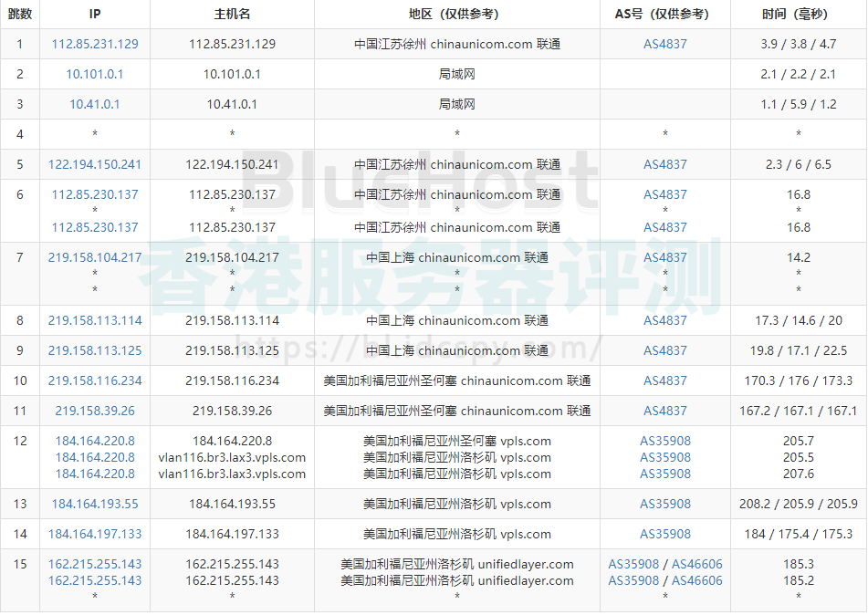
Task: Select the 时间（毫秒） column header
Action: click(799, 14)
